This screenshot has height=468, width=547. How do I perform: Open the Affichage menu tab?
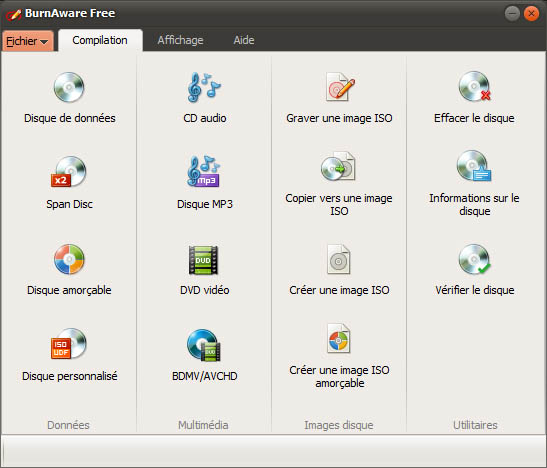coord(180,40)
